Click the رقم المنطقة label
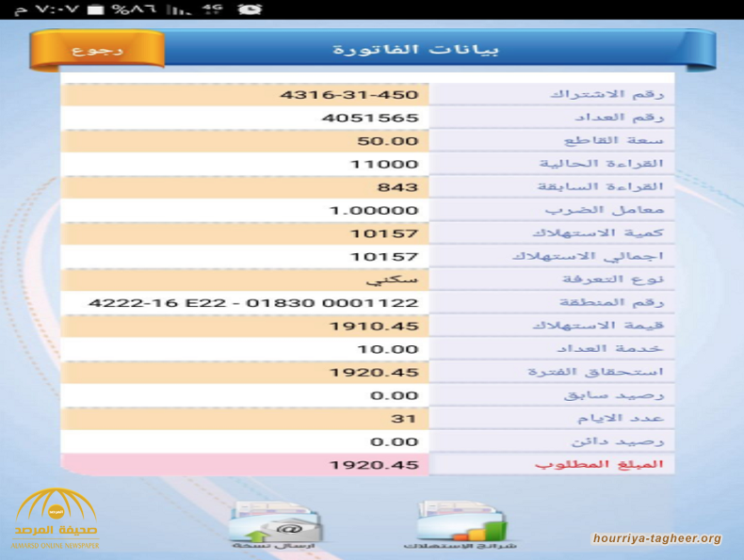 (x=611, y=303)
